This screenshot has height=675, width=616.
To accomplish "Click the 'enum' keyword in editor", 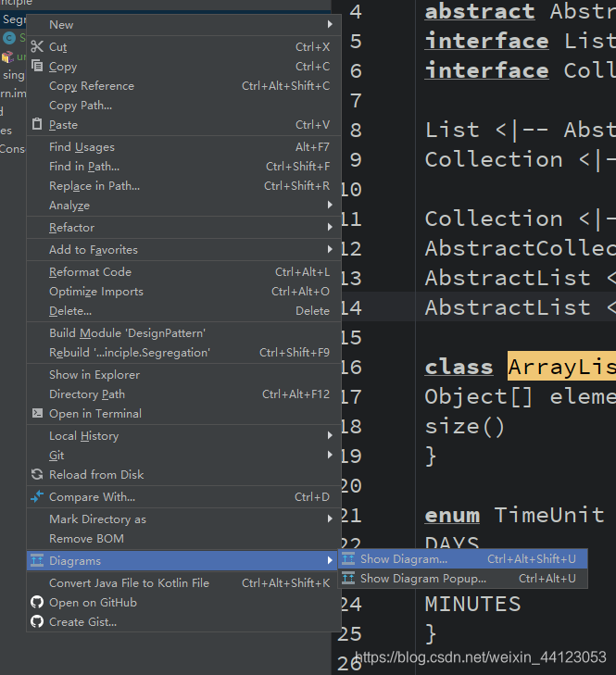I will point(452,515).
